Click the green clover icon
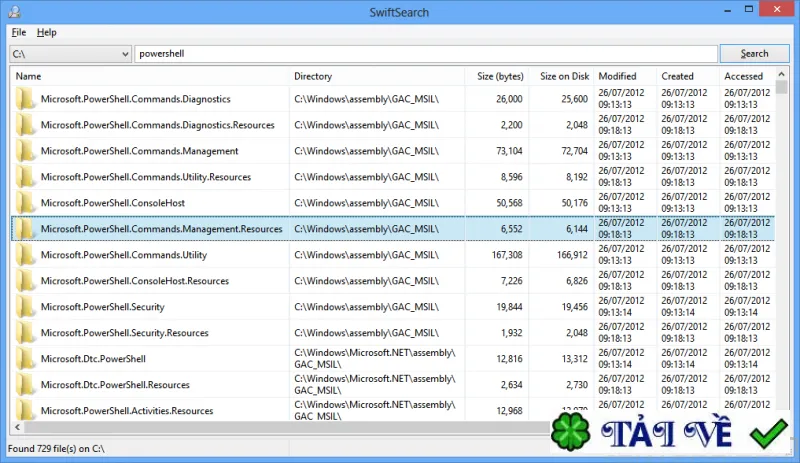800x463 pixels. click(x=571, y=432)
